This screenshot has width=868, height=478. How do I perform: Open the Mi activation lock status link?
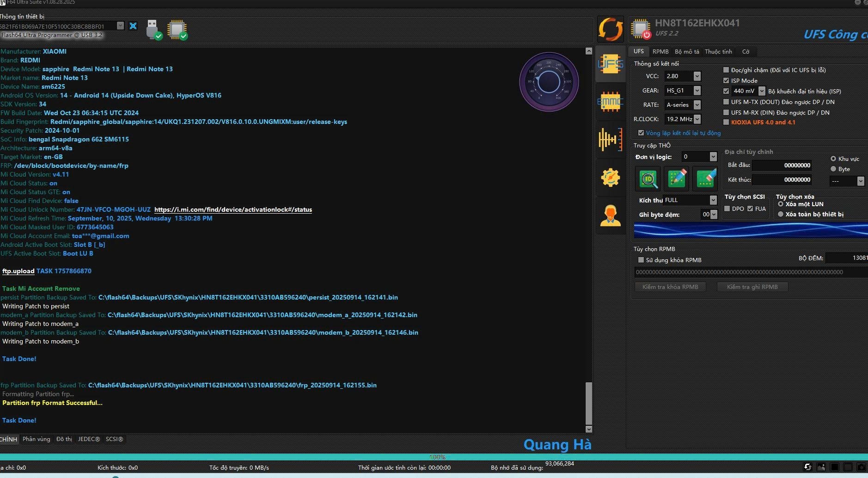tap(233, 210)
